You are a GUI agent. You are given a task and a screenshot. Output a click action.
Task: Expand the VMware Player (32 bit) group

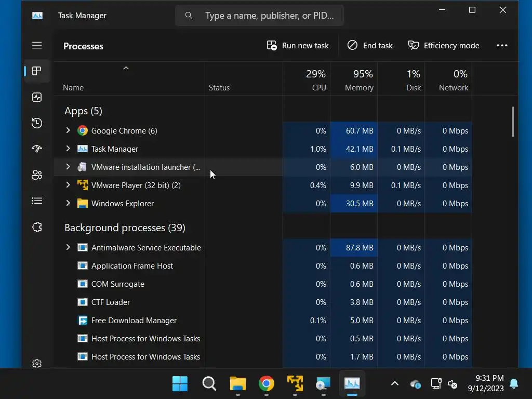click(68, 185)
